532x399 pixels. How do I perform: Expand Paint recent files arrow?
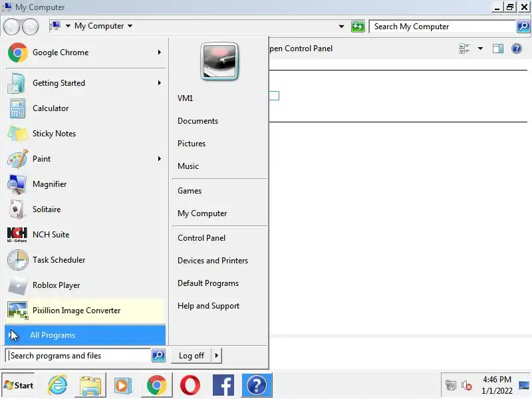(159, 158)
